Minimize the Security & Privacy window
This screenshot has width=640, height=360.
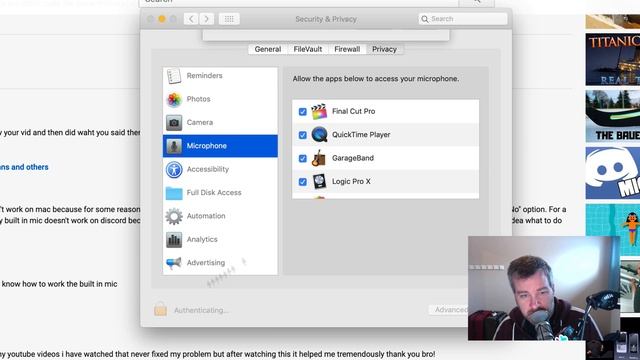162,19
